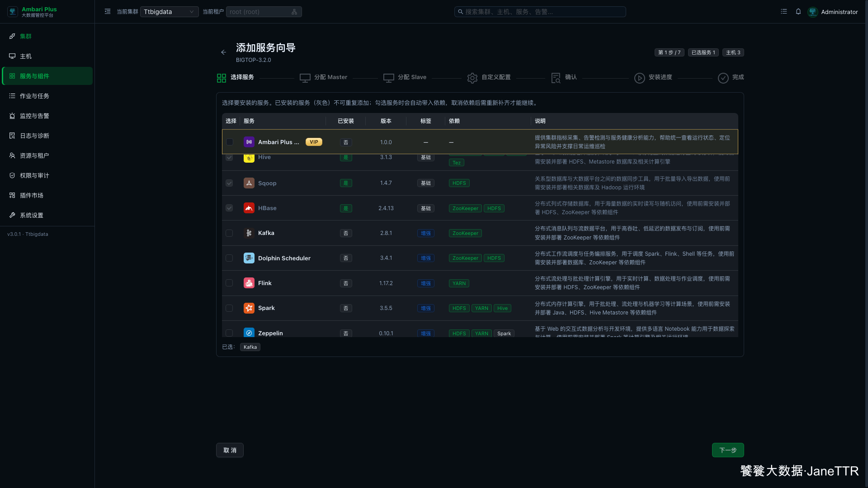
Task: Click the version text v3.0.1 · Ttbigdata
Action: [28, 234]
